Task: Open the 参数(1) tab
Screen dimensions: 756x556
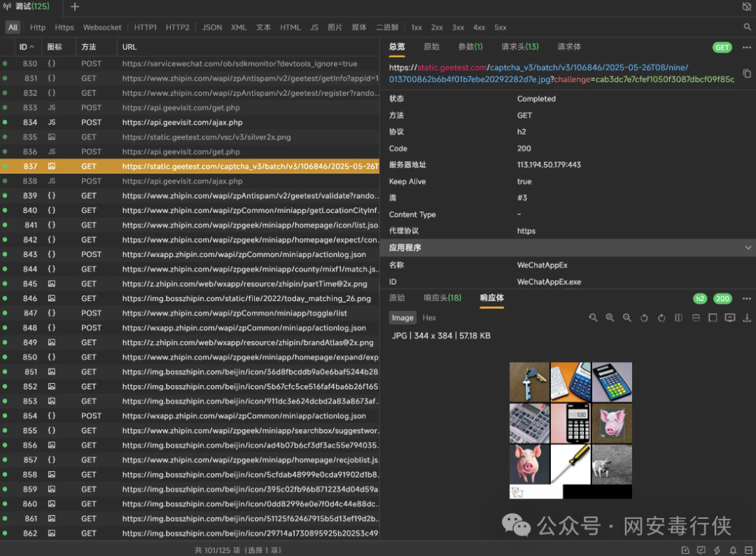Action: (470, 47)
